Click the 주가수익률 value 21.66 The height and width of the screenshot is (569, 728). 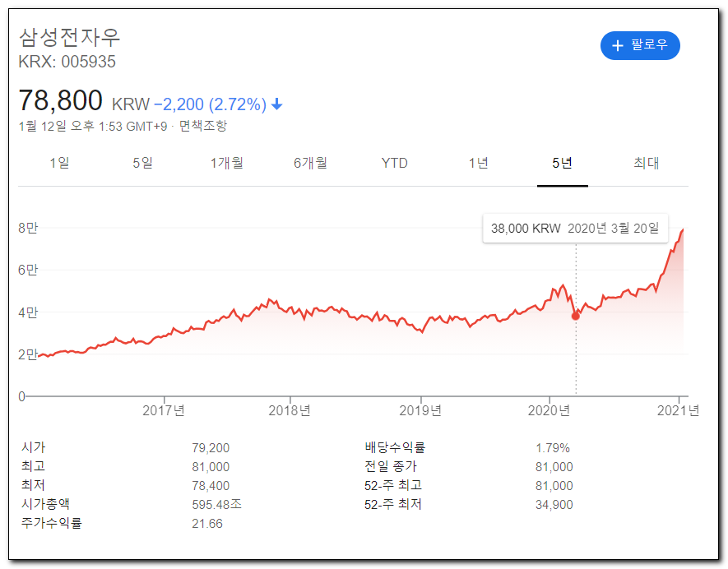point(207,524)
